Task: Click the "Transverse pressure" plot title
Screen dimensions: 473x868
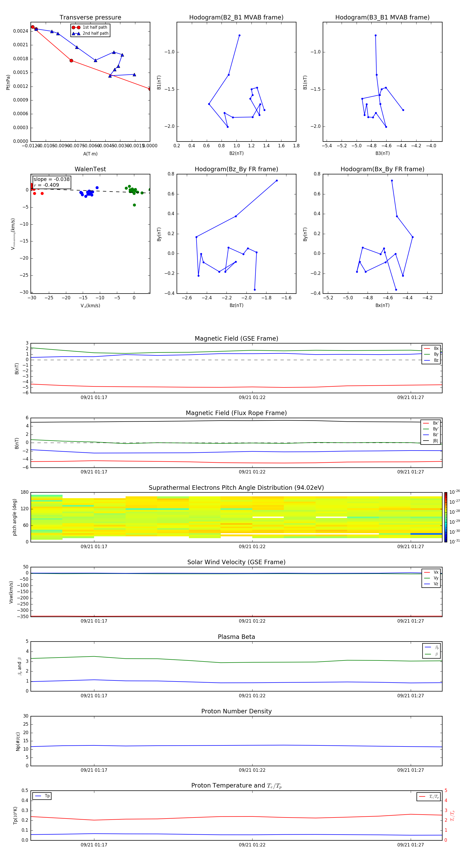Action: tap(90, 18)
